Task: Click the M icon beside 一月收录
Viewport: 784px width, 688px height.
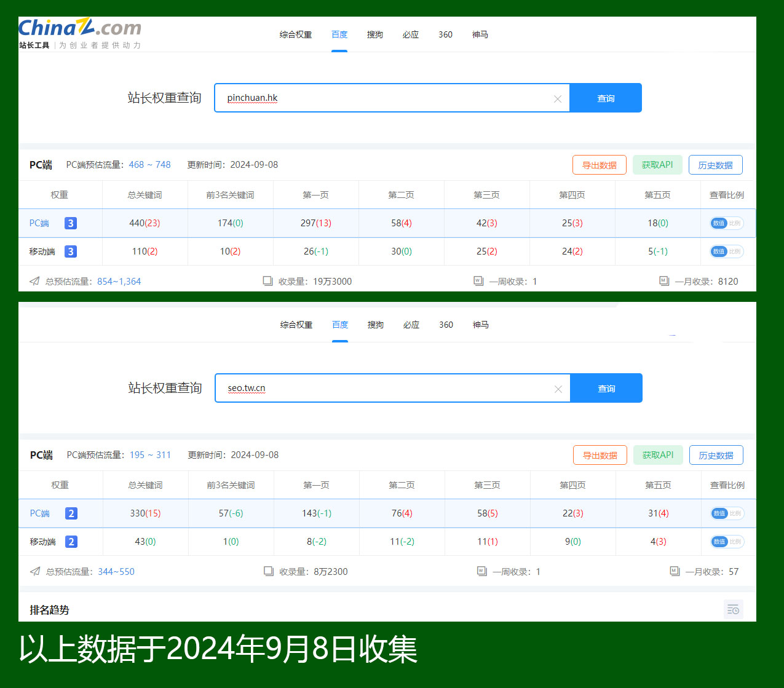Action: pos(664,280)
